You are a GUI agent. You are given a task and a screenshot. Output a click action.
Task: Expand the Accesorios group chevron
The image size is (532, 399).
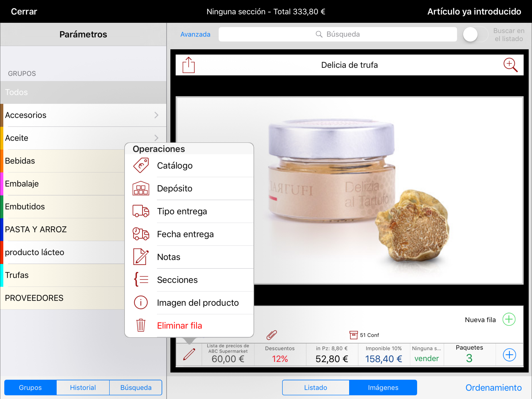click(x=156, y=115)
